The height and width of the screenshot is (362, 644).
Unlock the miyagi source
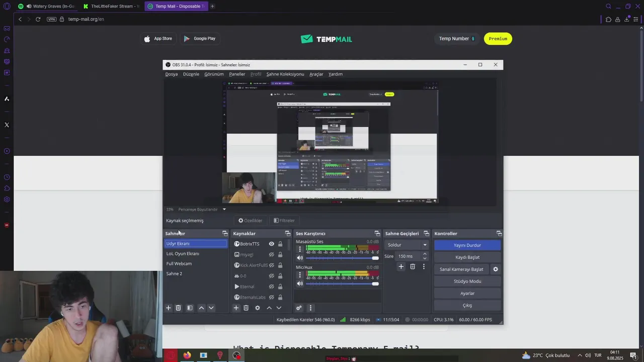coord(280,254)
